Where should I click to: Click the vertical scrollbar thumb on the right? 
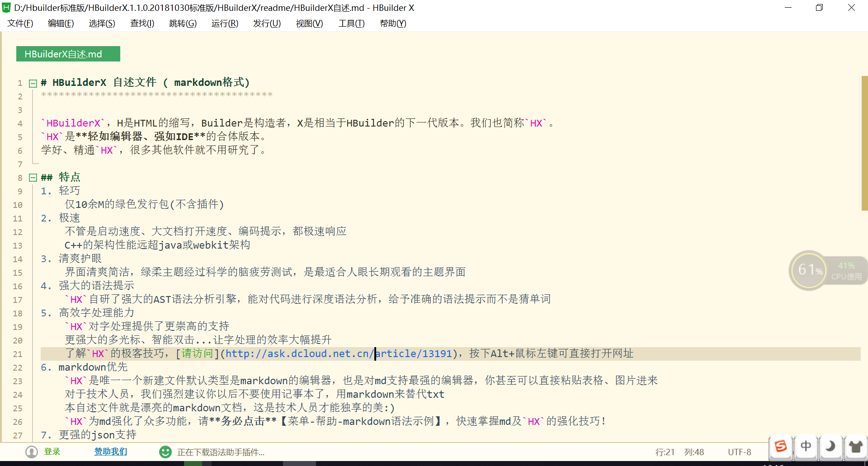(x=864, y=143)
